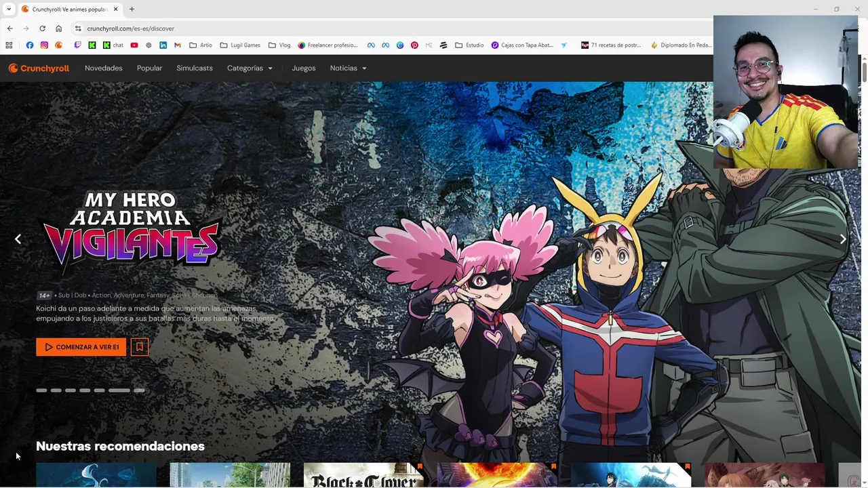
Task: Reload the current page
Action: click(x=42, y=28)
